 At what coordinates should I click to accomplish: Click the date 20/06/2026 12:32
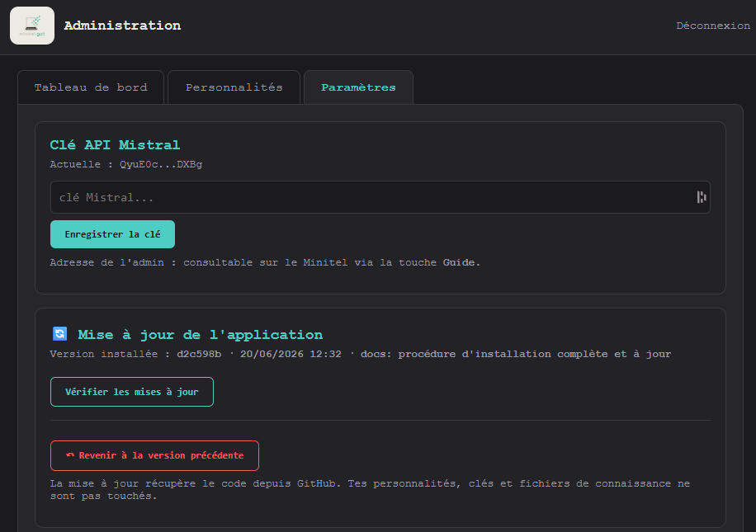[291, 354]
